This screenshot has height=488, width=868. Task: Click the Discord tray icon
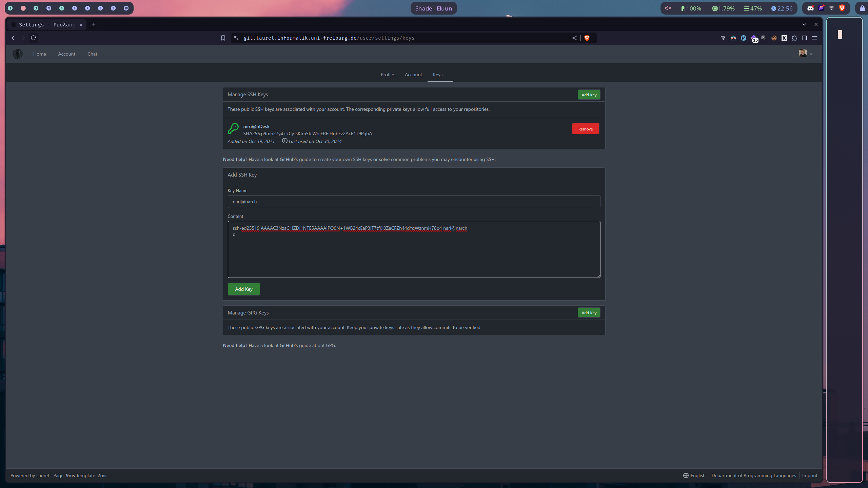pos(810,8)
